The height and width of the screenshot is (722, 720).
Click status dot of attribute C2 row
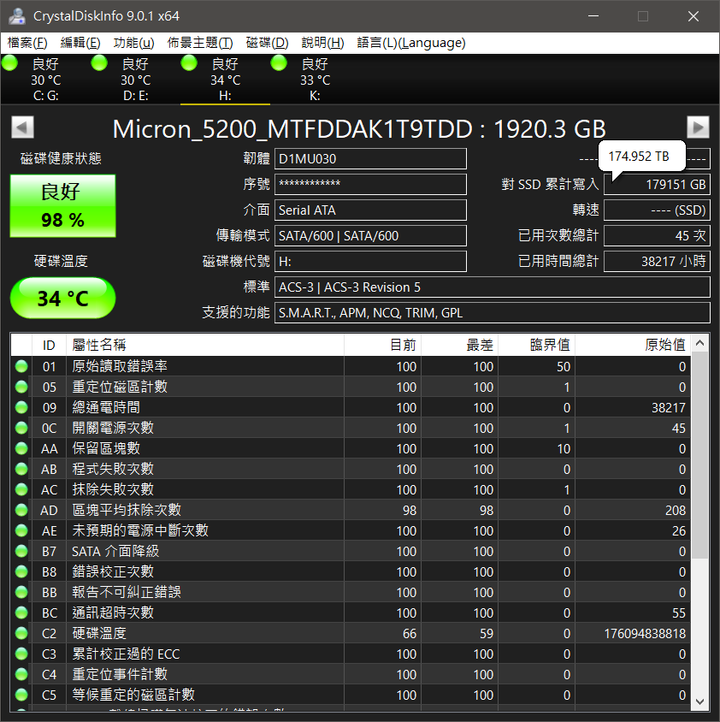pos(22,633)
